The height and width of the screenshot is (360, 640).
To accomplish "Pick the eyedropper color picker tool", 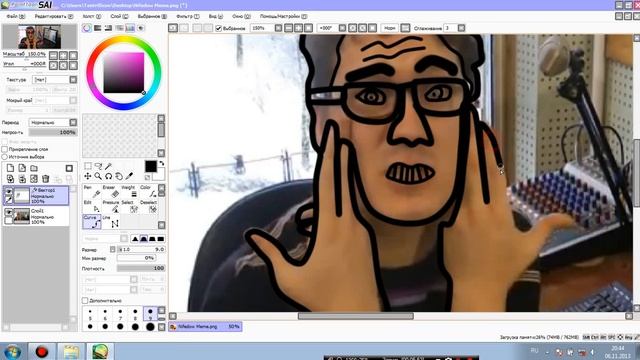I will [x=129, y=176].
